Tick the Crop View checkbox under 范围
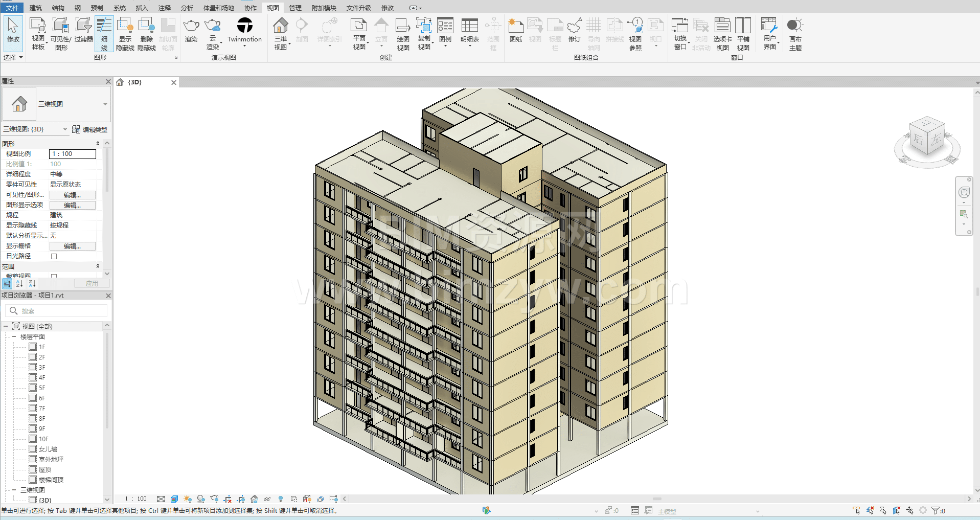This screenshot has height=520, width=980. (54, 276)
